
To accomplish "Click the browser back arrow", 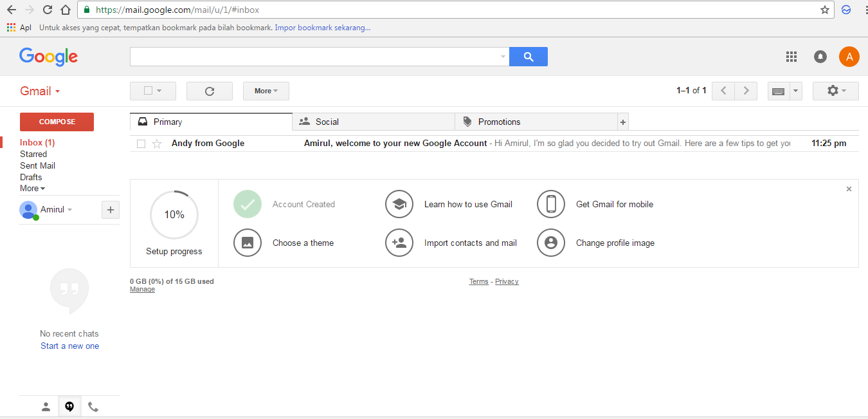I will point(12,10).
